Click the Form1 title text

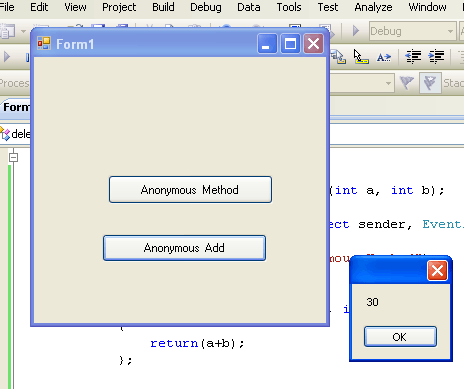click(75, 44)
